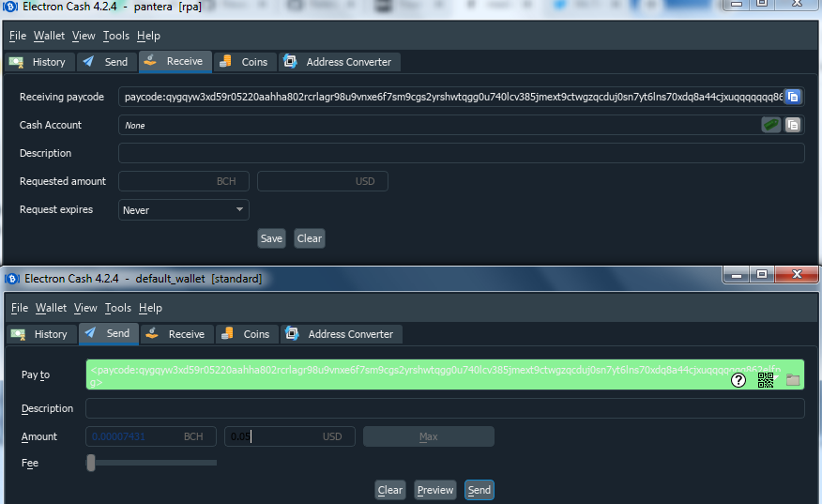Click Electron Cash logo in pantera title bar
This screenshot has width=822, height=504.
10,7
